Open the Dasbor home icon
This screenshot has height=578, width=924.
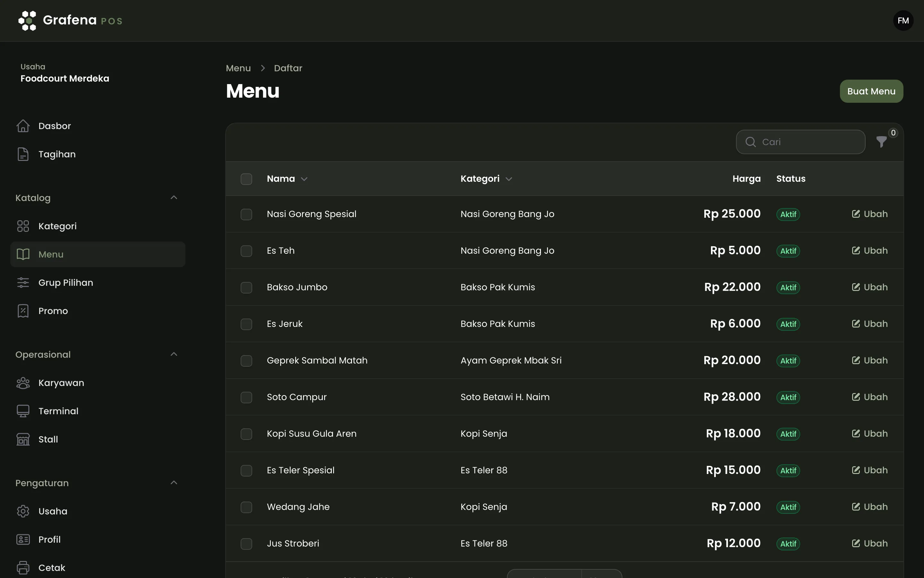point(23,126)
